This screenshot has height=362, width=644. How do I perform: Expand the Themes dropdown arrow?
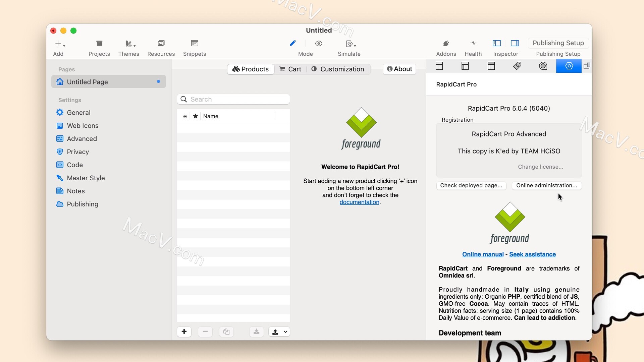click(135, 45)
